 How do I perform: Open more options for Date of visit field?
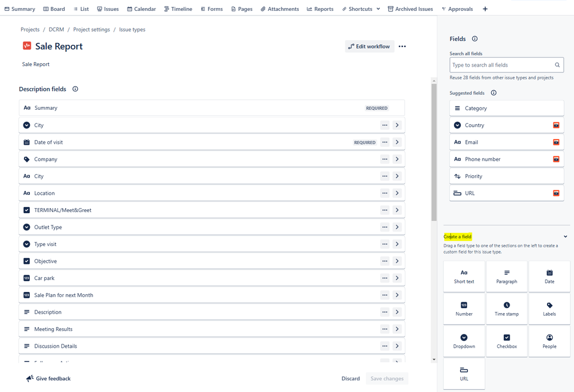click(x=385, y=142)
